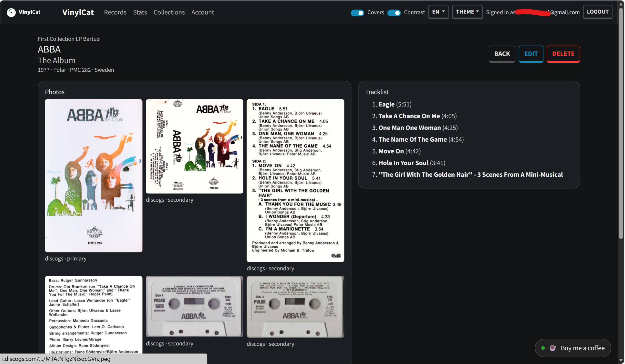The image size is (625, 364).
Task: Go to the Records menu
Action: coord(115,12)
